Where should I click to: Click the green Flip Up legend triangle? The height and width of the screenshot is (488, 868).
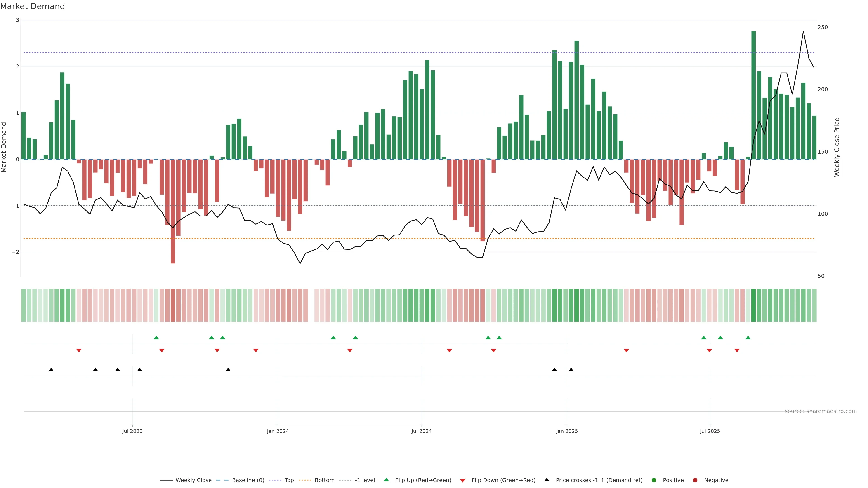click(387, 480)
